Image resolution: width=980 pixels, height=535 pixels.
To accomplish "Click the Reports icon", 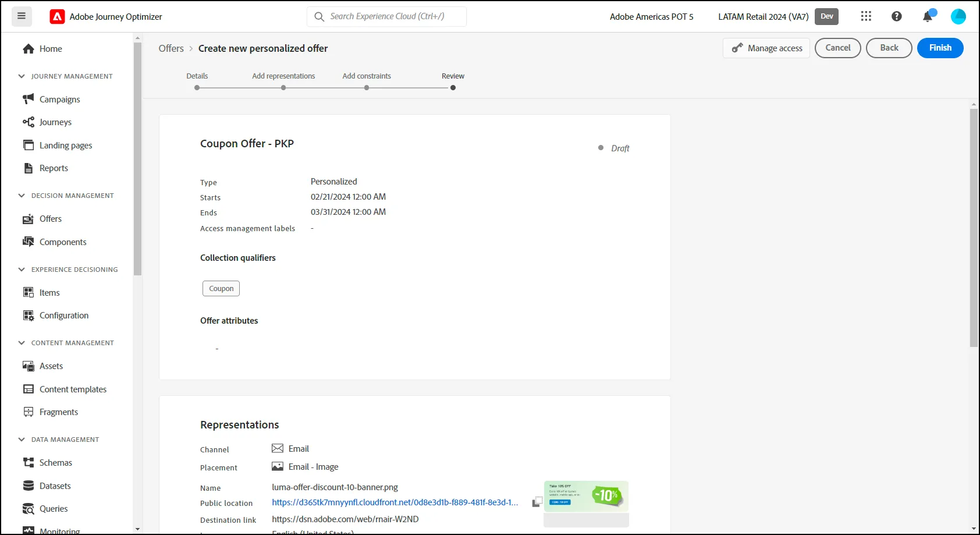I will click(x=29, y=168).
